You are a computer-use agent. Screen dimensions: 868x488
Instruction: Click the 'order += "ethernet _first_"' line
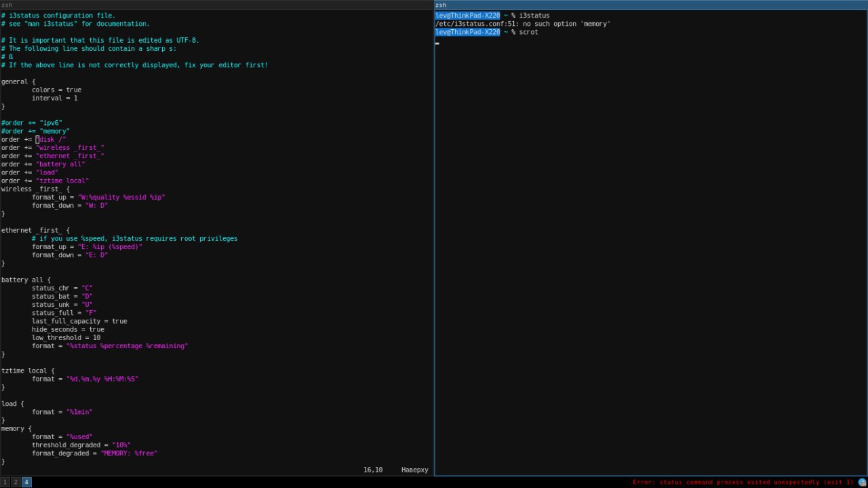[53, 155]
